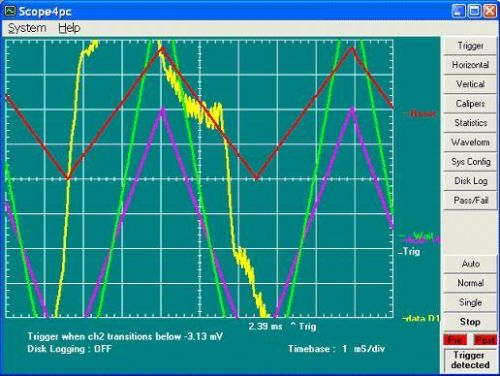
Task: Click the Calipers button
Action: (470, 104)
